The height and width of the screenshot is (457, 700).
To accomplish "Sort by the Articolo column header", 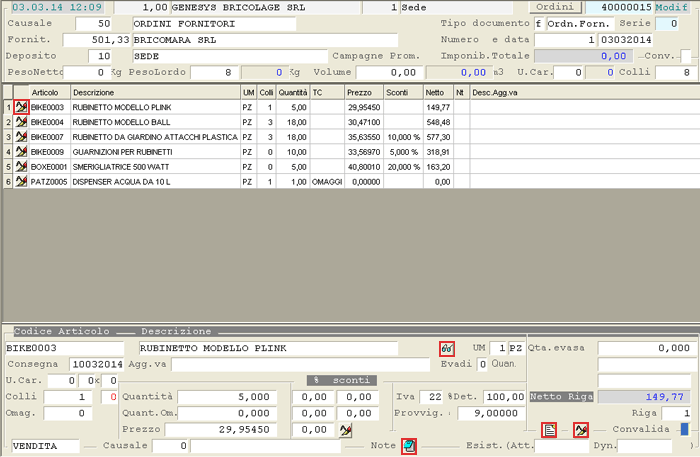I will [x=50, y=92].
